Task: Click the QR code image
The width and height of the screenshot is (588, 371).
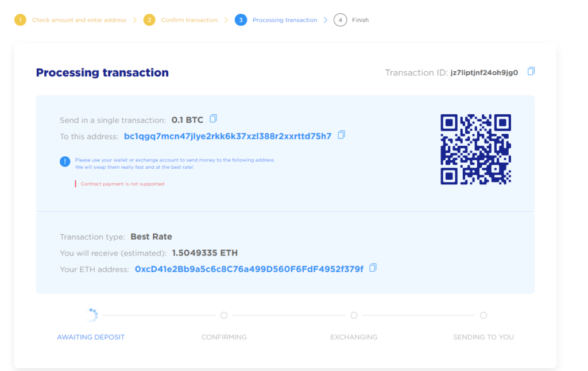Action: point(475,149)
